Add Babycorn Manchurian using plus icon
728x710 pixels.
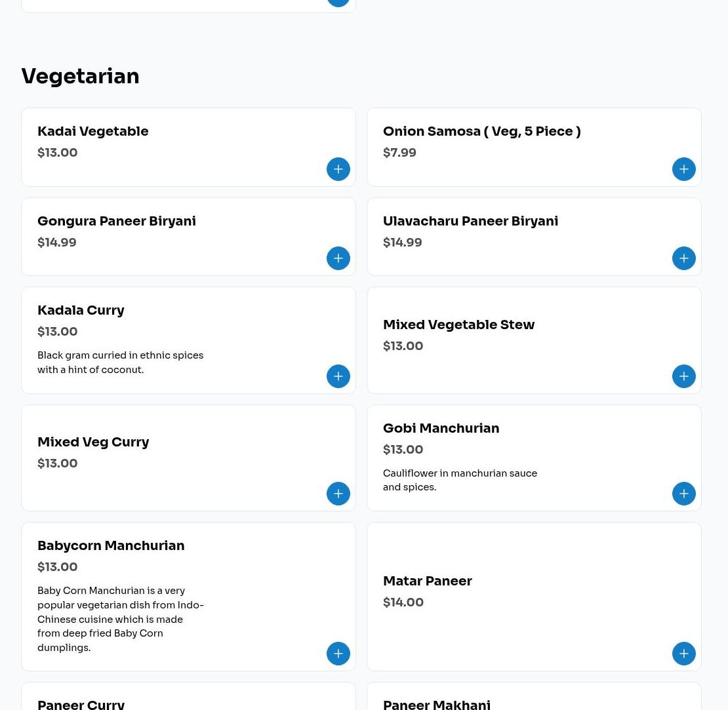[x=338, y=654]
